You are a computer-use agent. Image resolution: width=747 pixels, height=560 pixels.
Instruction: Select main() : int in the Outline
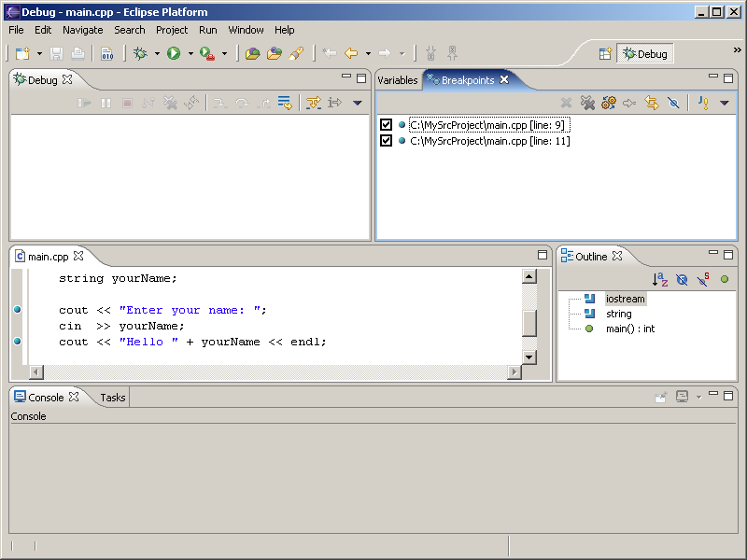pos(630,329)
